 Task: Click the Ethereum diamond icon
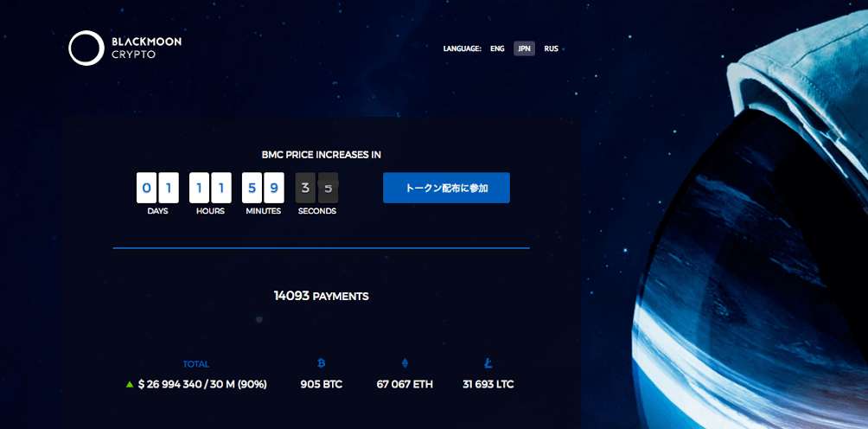coord(405,363)
